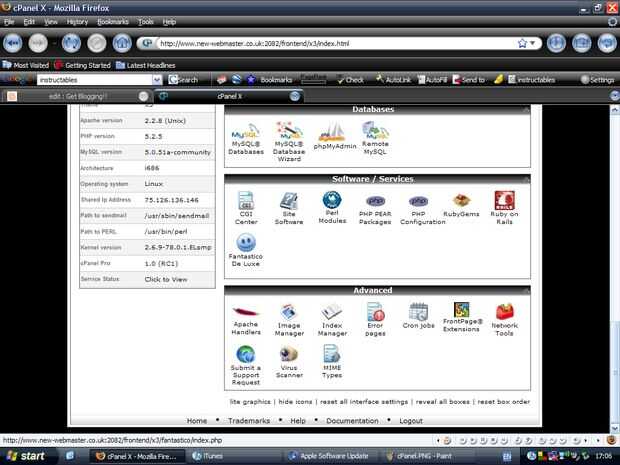Viewport: 620px width, 465px height.
Task: Open Site Software
Action: point(289,208)
